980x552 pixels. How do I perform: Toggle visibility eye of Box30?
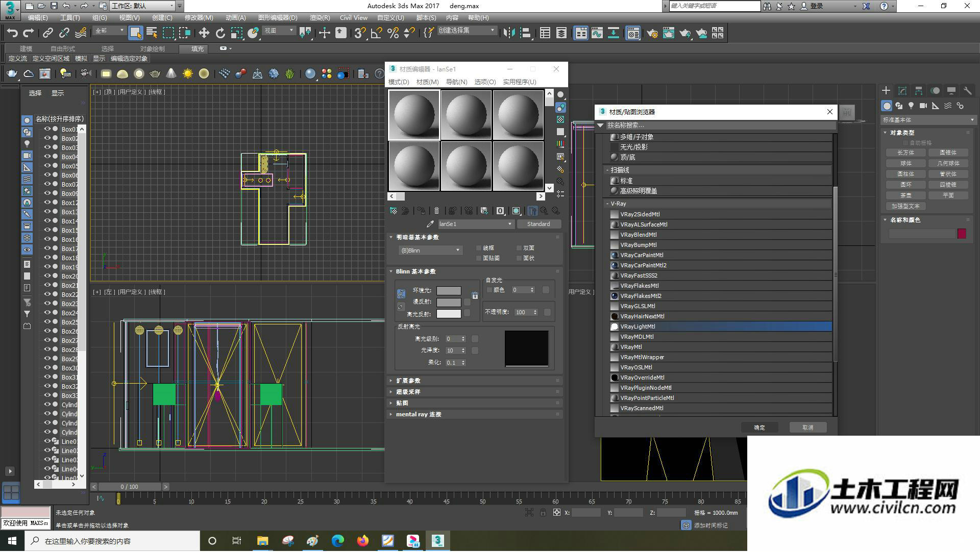click(x=47, y=368)
